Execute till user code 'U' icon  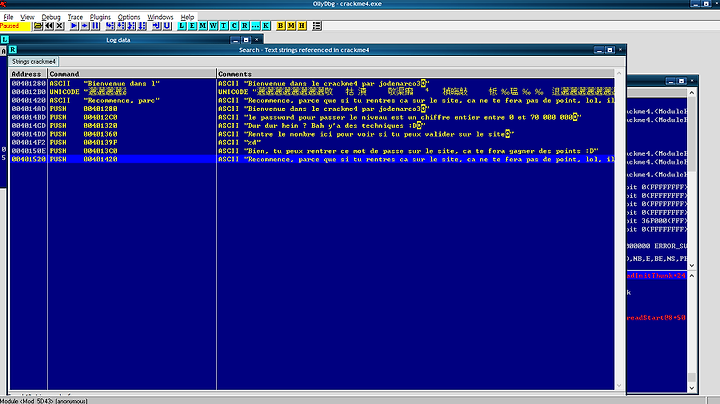pos(167,26)
